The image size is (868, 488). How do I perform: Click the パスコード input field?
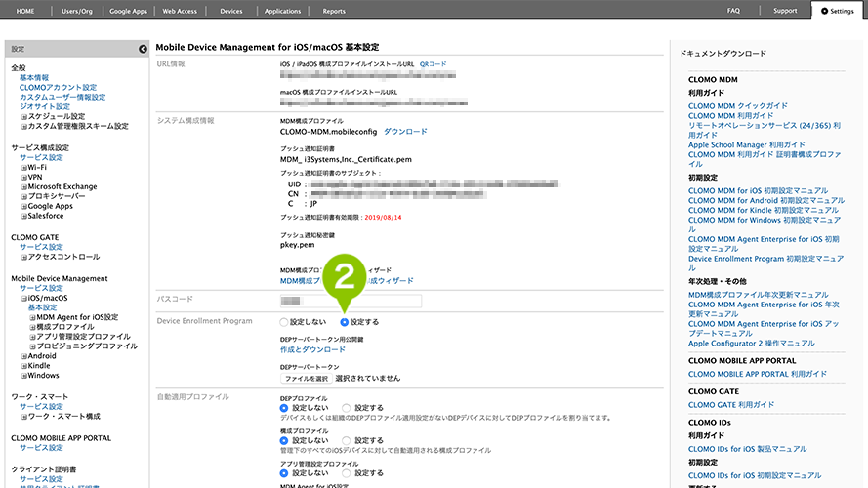351,301
